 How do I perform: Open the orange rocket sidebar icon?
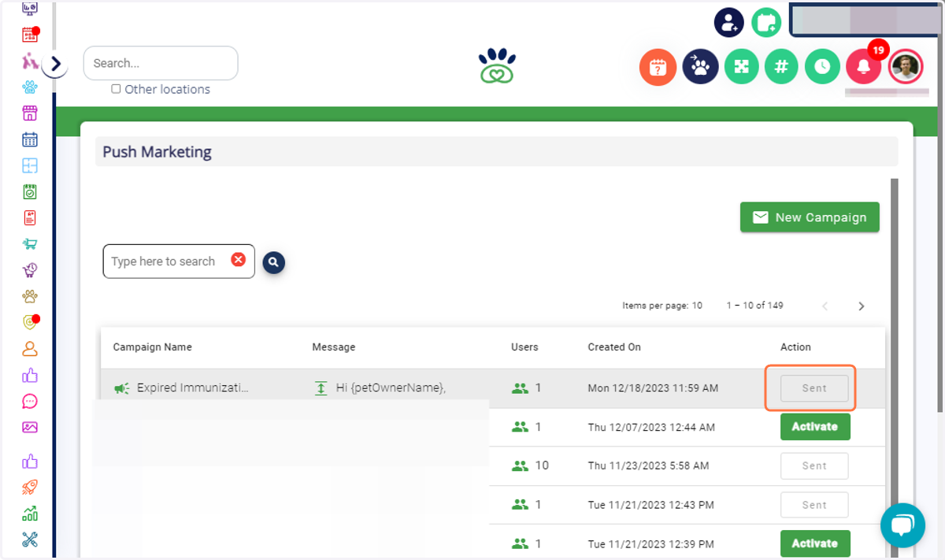coord(30,488)
